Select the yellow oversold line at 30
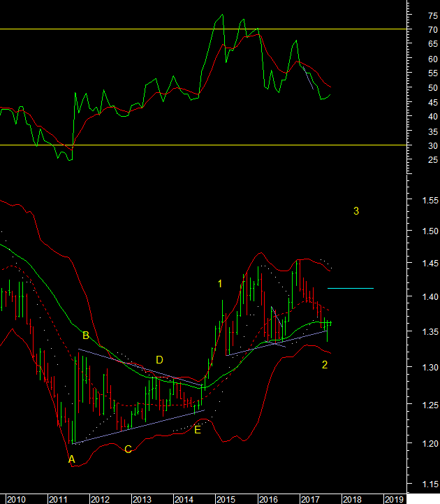Screen dimensions: 440x504 click(203, 145)
